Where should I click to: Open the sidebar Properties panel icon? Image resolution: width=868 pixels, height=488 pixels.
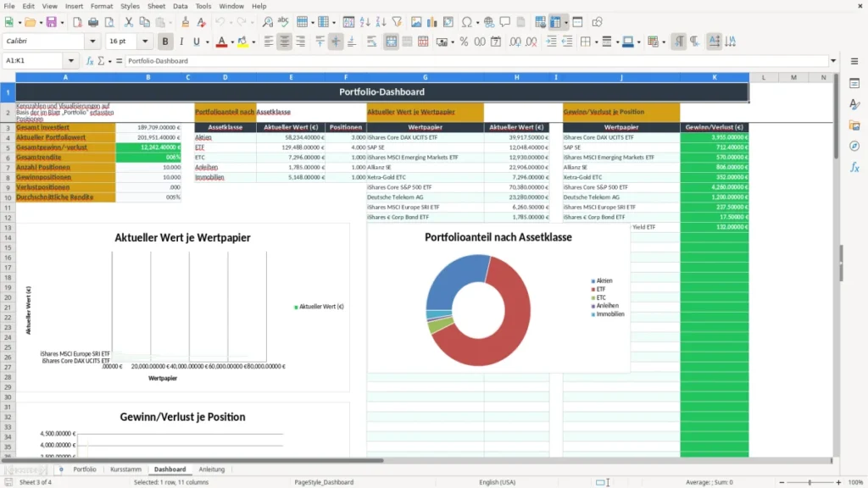pos(854,83)
